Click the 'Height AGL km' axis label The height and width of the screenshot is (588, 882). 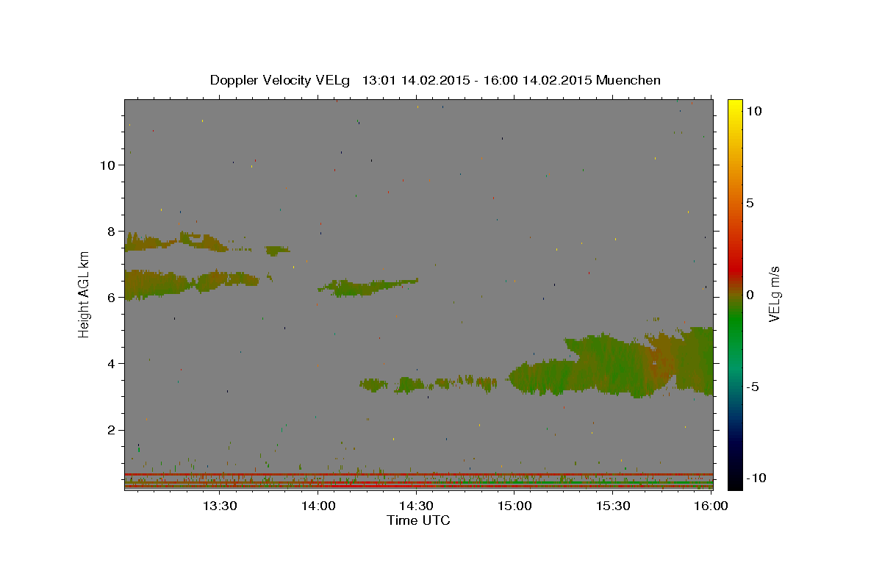(85, 295)
